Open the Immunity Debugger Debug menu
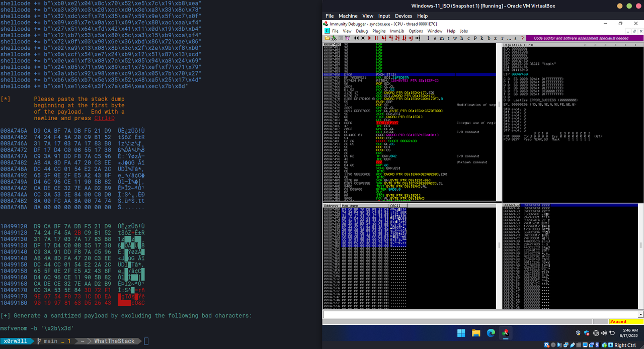This screenshot has width=644, height=349. click(362, 31)
